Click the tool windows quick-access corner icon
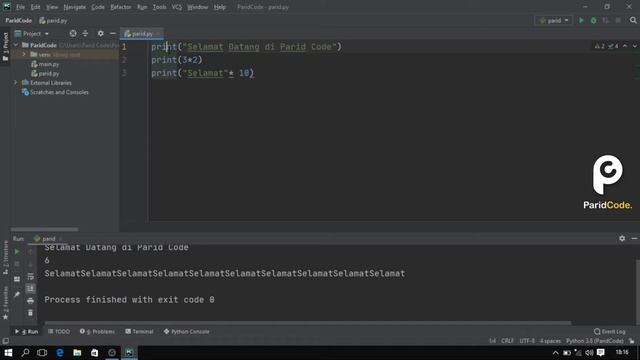The height and width of the screenshot is (360, 640). [x=5, y=341]
